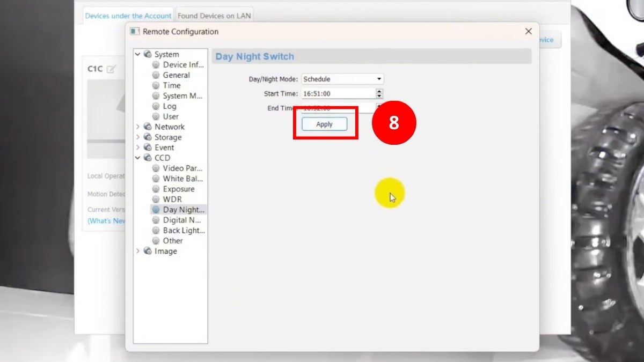Select the Event label in the tree
Viewport: 644px width, 362px height.
[164, 147]
